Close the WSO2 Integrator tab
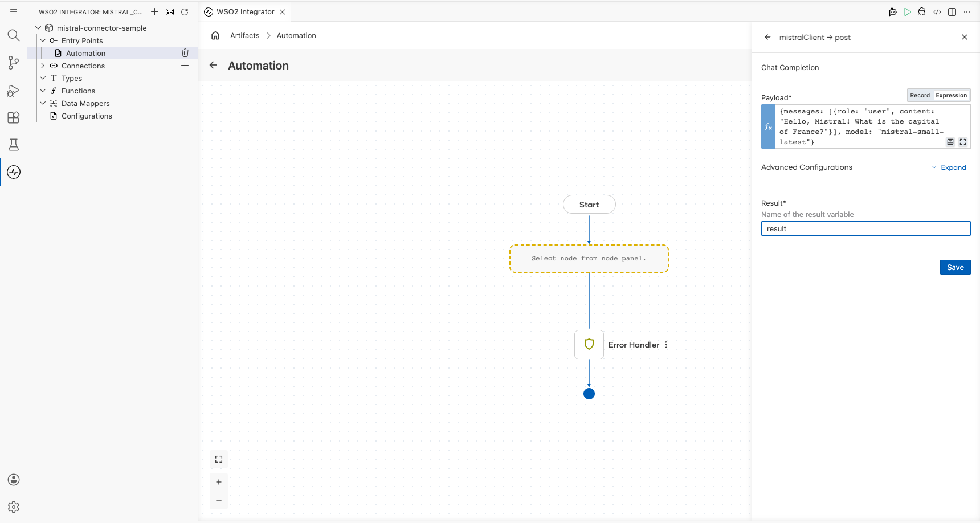The image size is (980, 523). [x=283, y=11]
